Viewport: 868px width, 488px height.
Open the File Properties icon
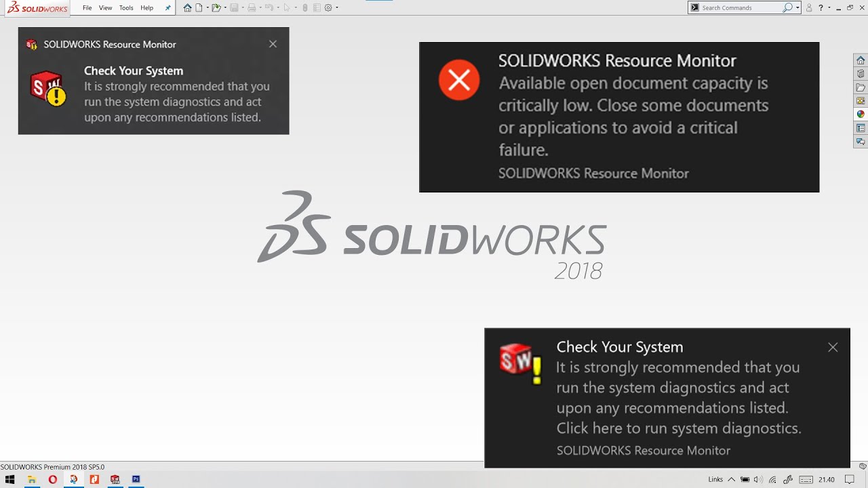point(317,7)
